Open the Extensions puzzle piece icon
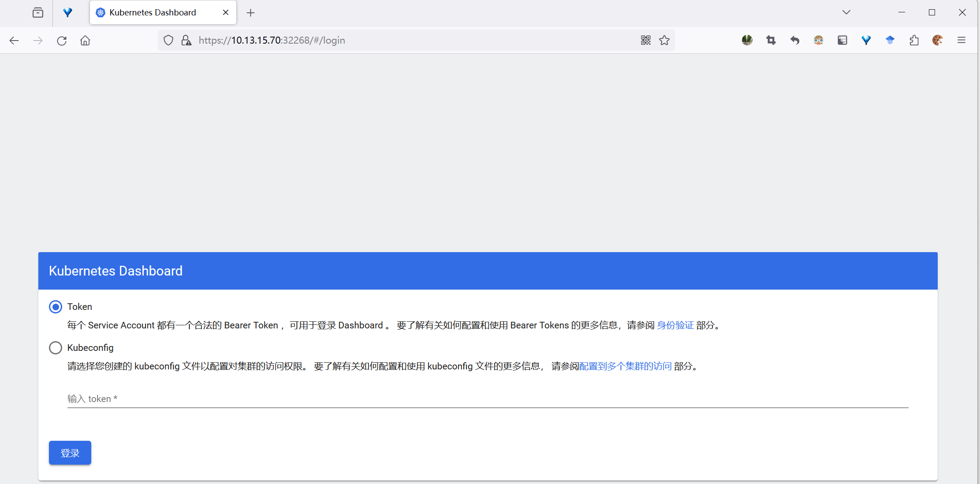 pos(914,40)
